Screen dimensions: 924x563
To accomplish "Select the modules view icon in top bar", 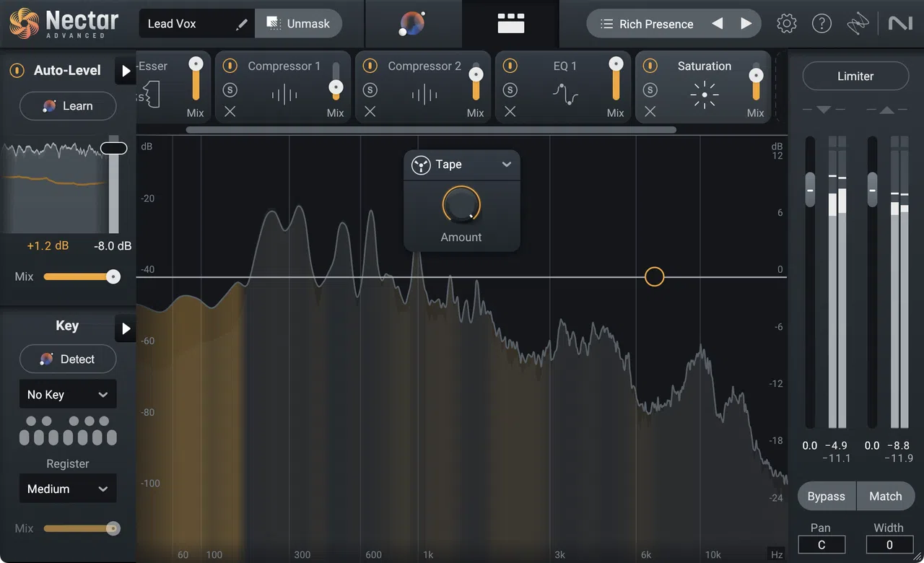I will pos(510,22).
